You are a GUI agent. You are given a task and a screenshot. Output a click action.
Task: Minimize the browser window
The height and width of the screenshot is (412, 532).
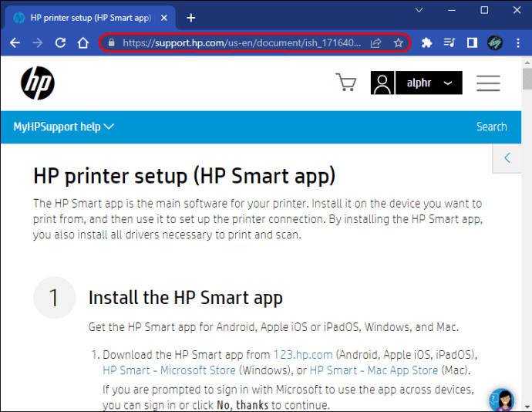click(x=452, y=10)
